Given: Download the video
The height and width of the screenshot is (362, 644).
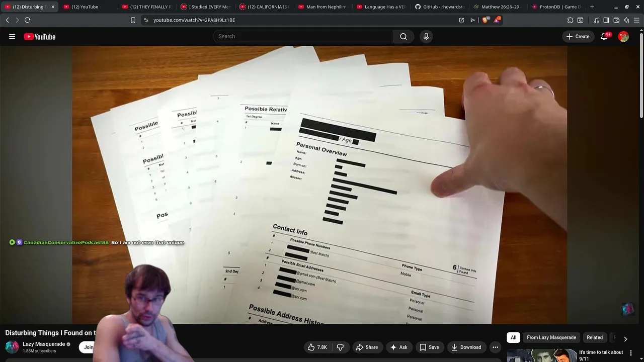Looking at the screenshot, I should [466, 347].
